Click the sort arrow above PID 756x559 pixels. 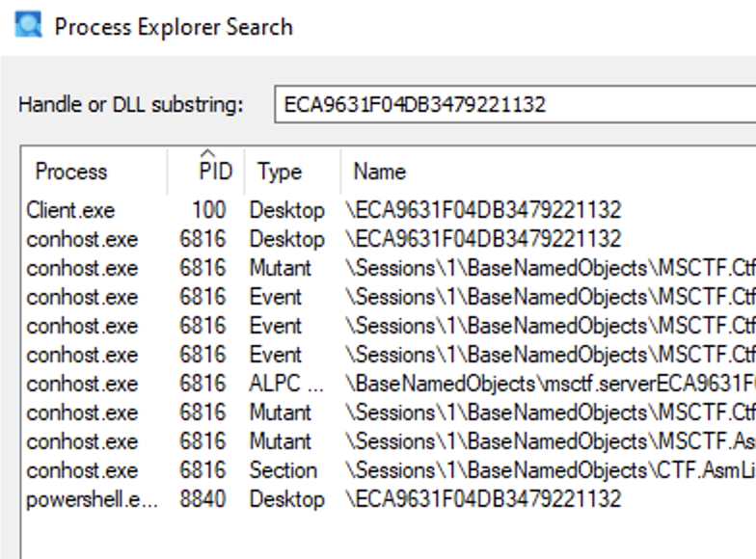pos(207,153)
